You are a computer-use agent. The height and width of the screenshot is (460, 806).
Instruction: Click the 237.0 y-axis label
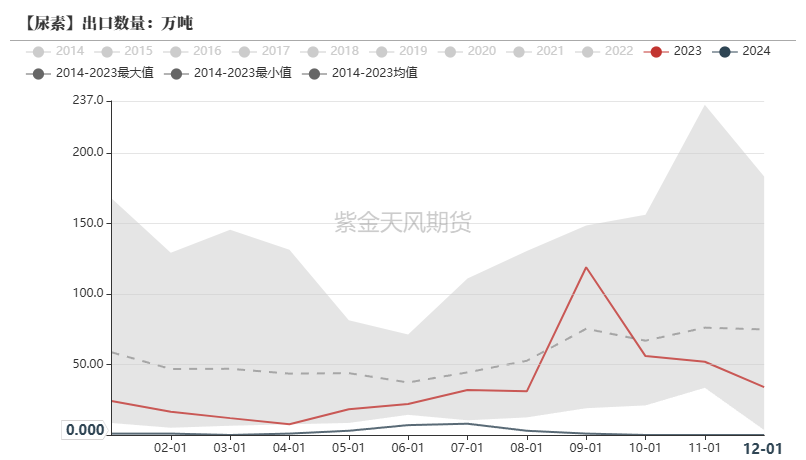[88, 100]
